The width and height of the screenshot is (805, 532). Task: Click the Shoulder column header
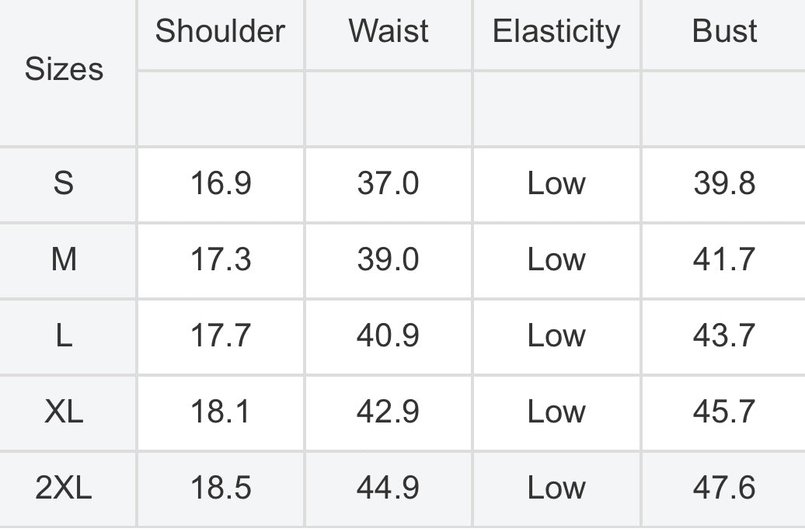pyautogui.click(x=221, y=32)
